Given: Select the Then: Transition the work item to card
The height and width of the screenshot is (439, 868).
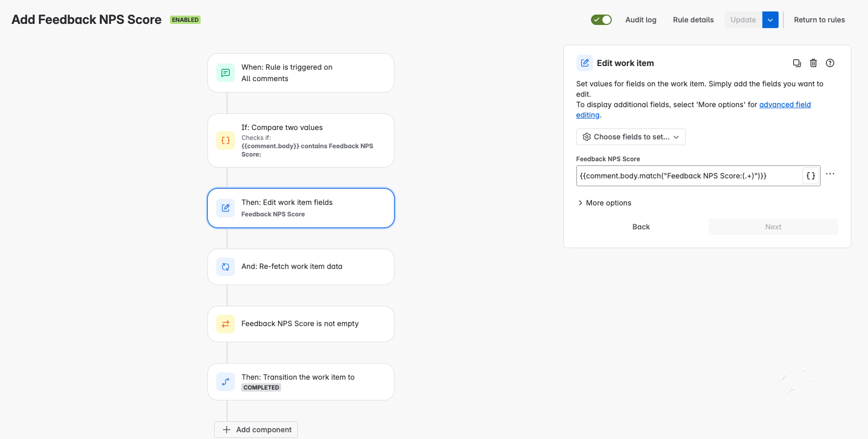Looking at the screenshot, I should click(301, 382).
